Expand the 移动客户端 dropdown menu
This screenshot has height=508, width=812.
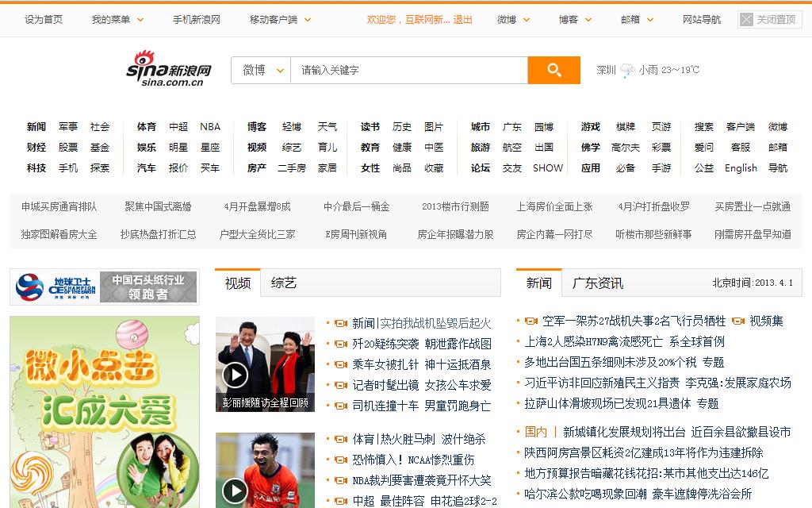coord(280,19)
